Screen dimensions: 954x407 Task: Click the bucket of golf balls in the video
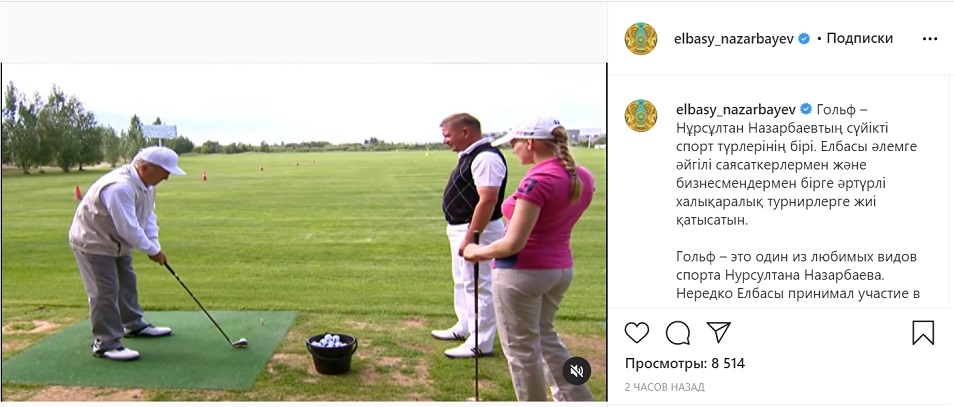(332, 352)
